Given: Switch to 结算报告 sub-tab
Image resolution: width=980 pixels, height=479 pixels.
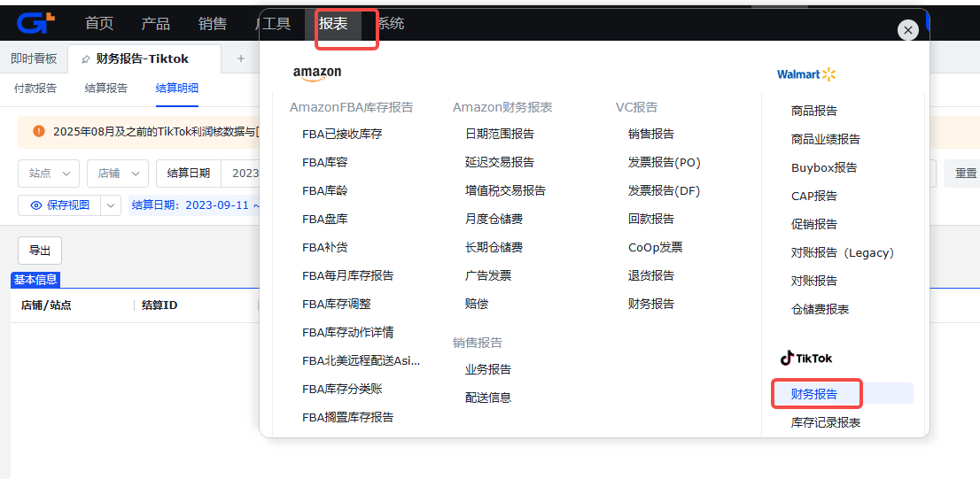Looking at the screenshot, I should pyautogui.click(x=106, y=88).
